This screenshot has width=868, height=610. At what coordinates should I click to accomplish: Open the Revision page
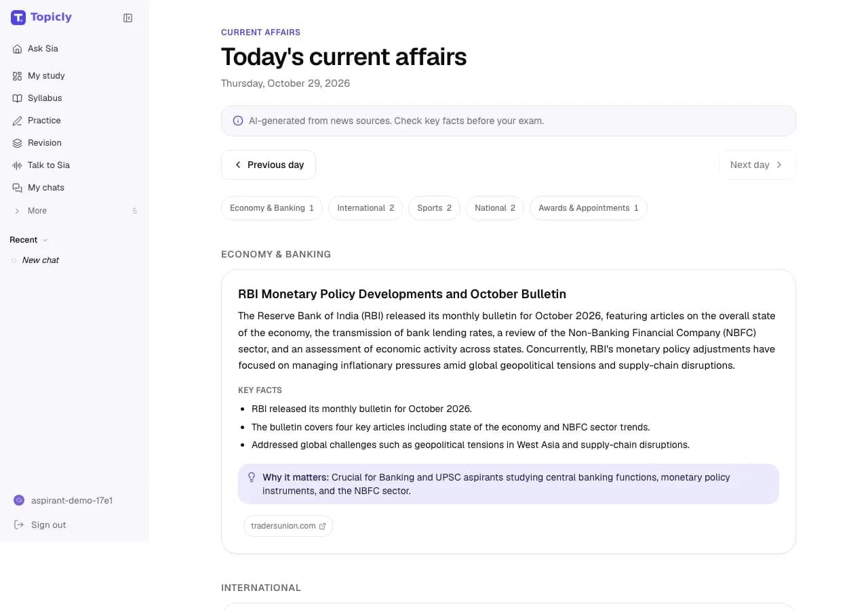74,143
